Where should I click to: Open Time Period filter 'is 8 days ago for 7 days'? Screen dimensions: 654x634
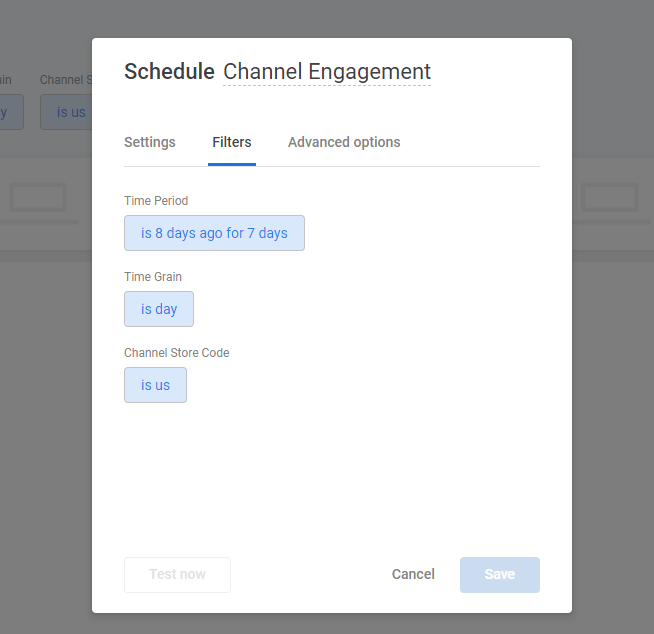click(214, 233)
